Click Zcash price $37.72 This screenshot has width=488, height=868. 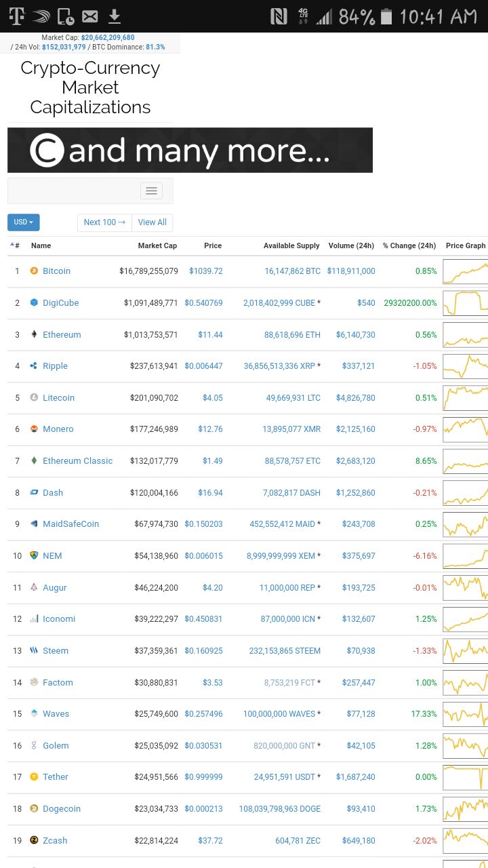(x=210, y=840)
